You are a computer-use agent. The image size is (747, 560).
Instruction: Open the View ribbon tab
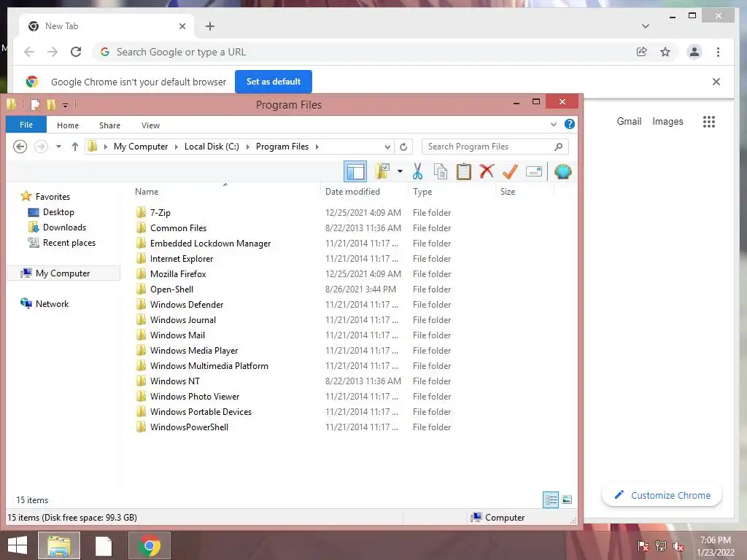(x=150, y=125)
